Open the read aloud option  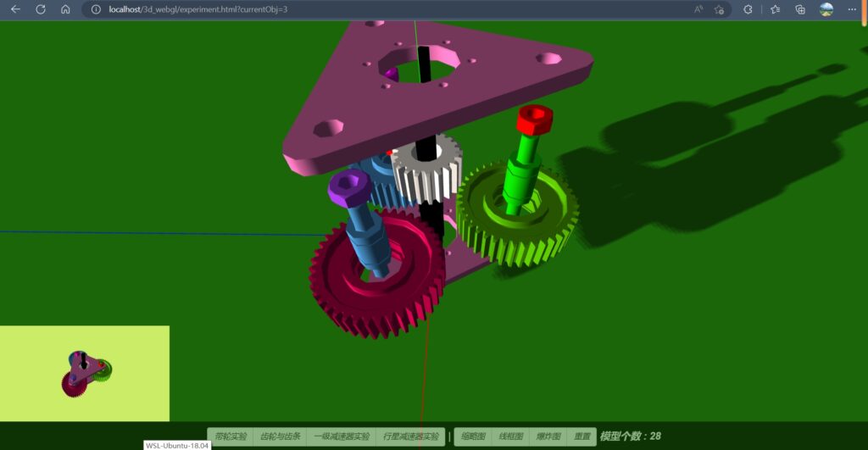pyautogui.click(x=698, y=9)
